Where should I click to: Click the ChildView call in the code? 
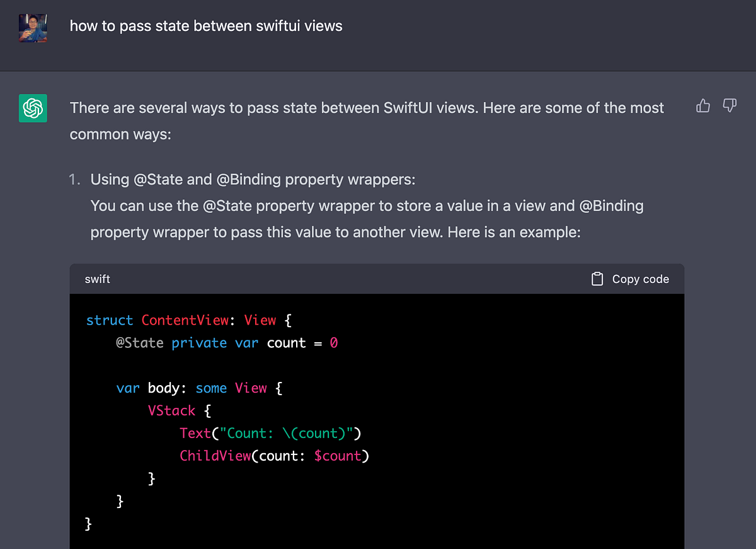pyautogui.click(x=215, y=456)
